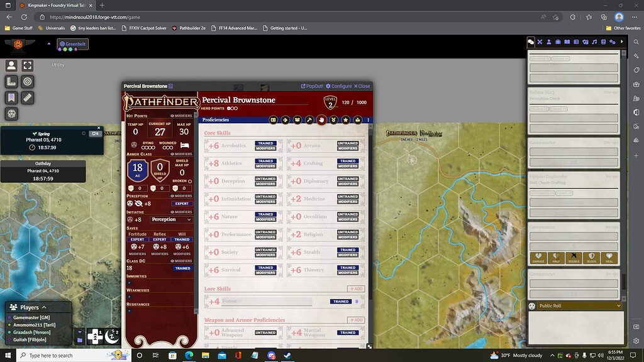
Task: Select the Token Controls tool
Action: point(11,65)
